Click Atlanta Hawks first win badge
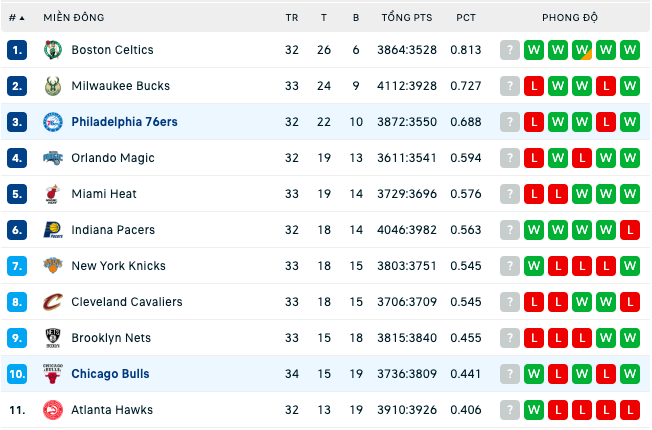Viewport: 652px width, 430px height. click(534, 410)
